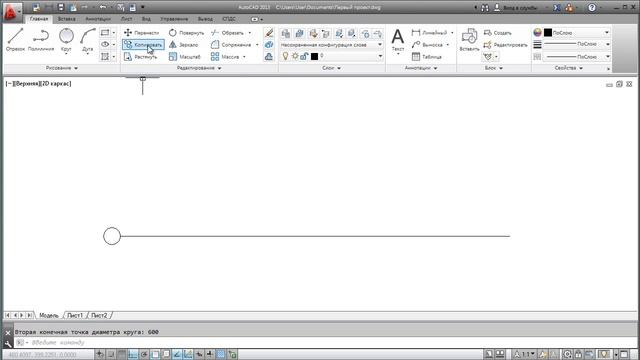The image size is (640, 360).
Task: Click the erase pencil icon in Редактирование
Action: coord(269,33)
